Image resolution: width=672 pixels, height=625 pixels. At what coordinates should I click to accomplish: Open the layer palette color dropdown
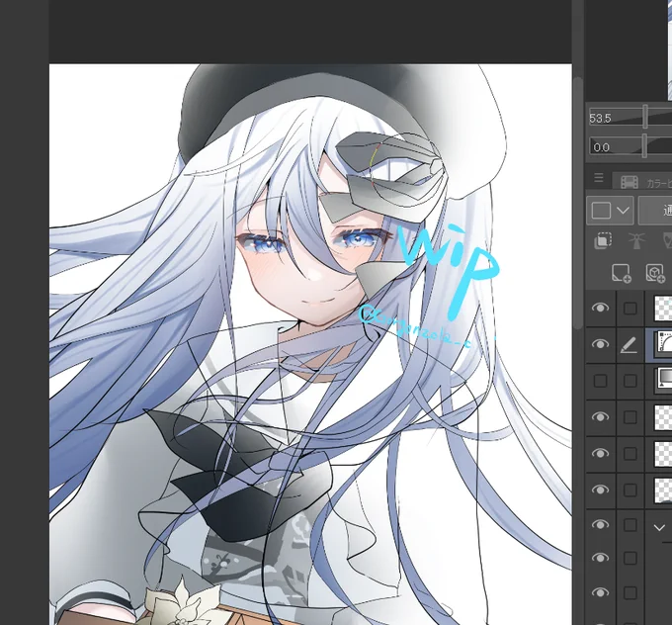[610, 211]
